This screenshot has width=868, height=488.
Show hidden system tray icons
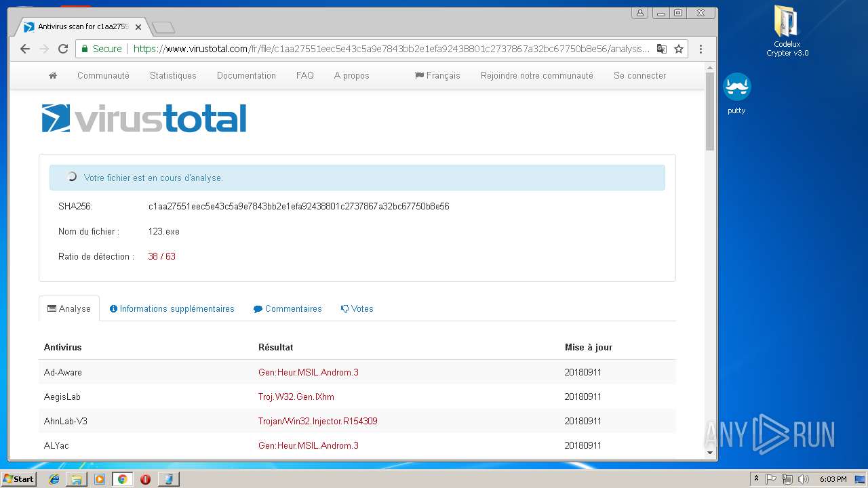[x=757, y=479]
